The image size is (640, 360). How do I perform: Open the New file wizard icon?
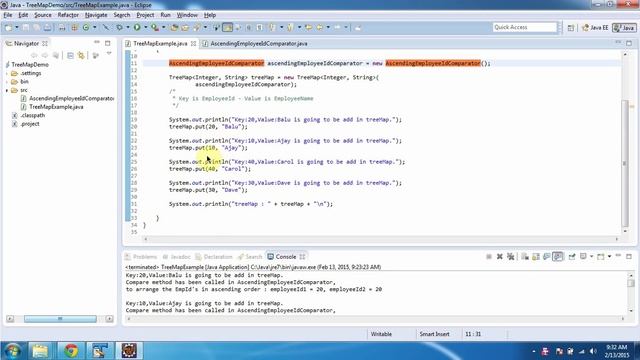coord(8,27)
